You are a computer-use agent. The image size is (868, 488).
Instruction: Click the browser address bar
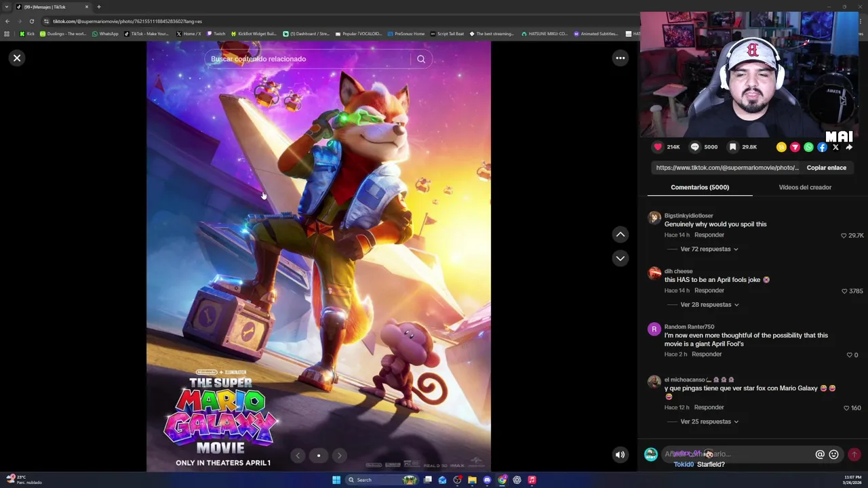coord(339,21)
